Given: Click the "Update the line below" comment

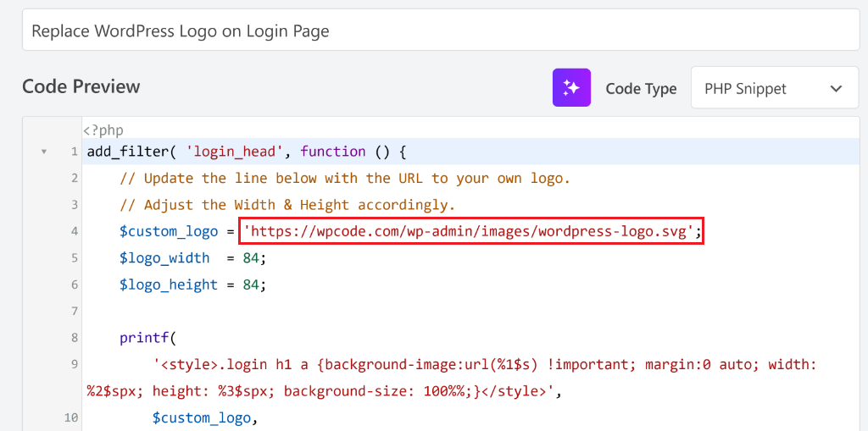Looking at the screenshot, I should click(x=345, y=178).
